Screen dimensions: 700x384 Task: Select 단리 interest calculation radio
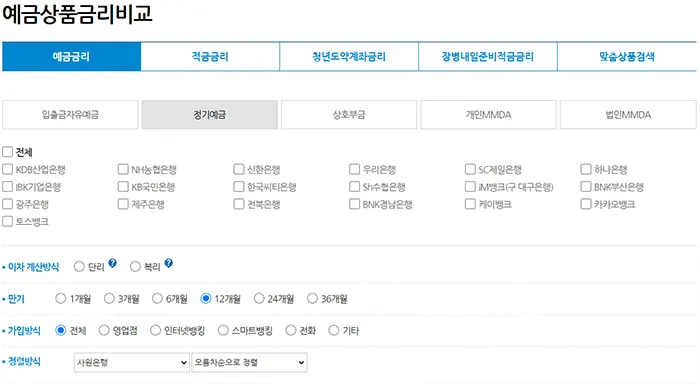point(79,267)
